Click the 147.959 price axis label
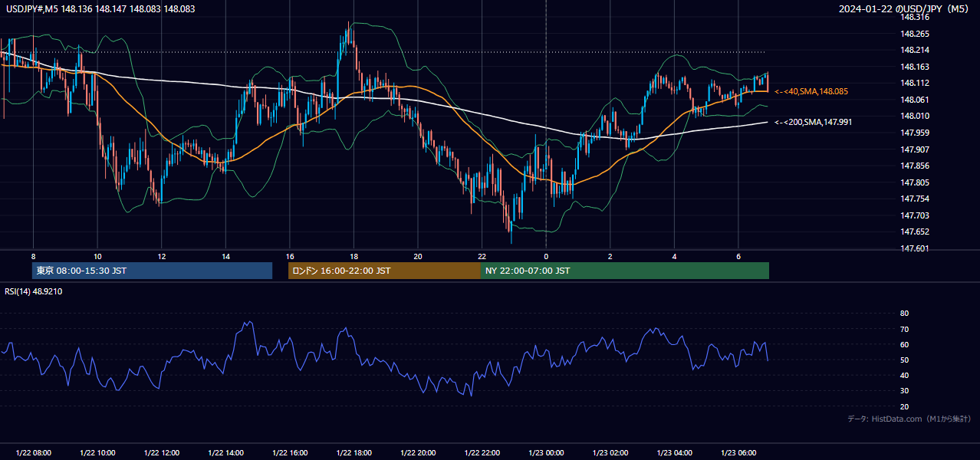Viewport: 980px width, 460px height. pos(916,133)
